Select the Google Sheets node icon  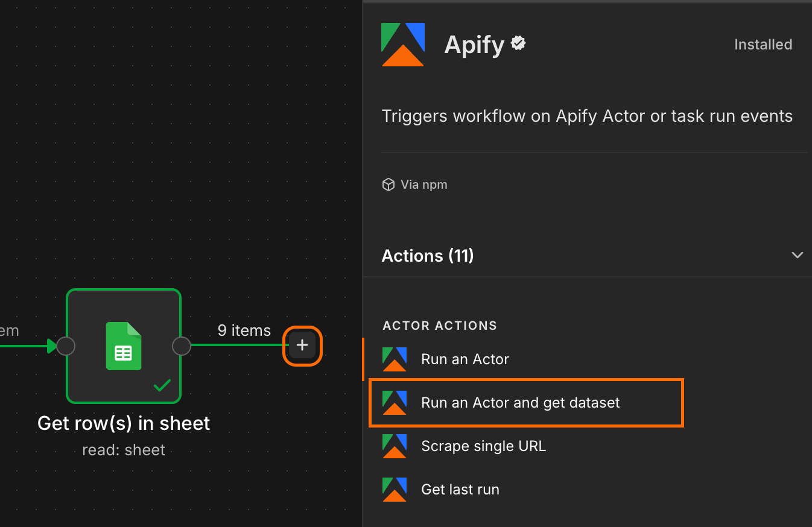click(x=124, y=346)
